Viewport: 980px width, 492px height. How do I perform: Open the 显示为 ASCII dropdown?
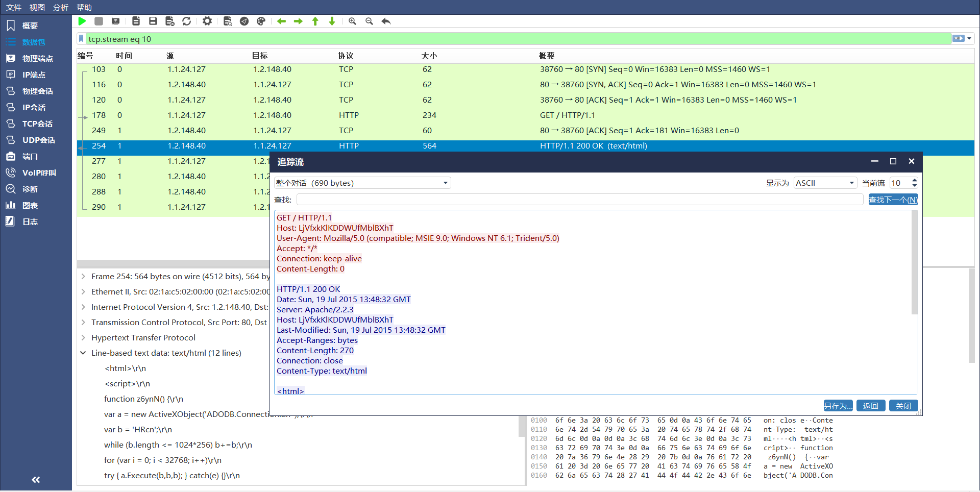(x=825, y=183)
